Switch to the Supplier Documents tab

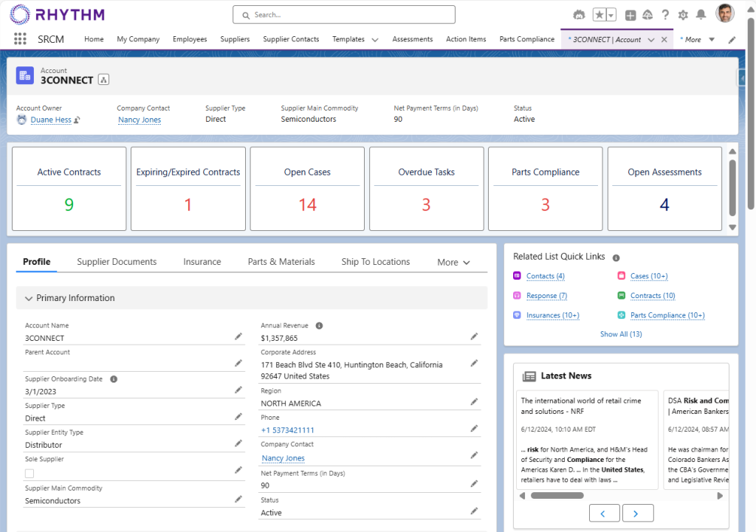(x=117, y=262)
